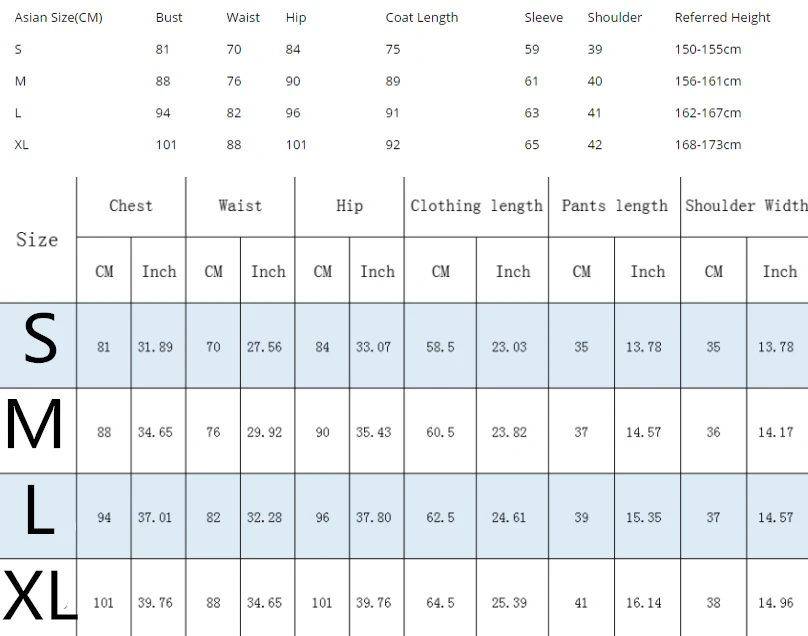808x636 pixels.
Task: Click the large L size label
Action: click(x=39, y=509)
